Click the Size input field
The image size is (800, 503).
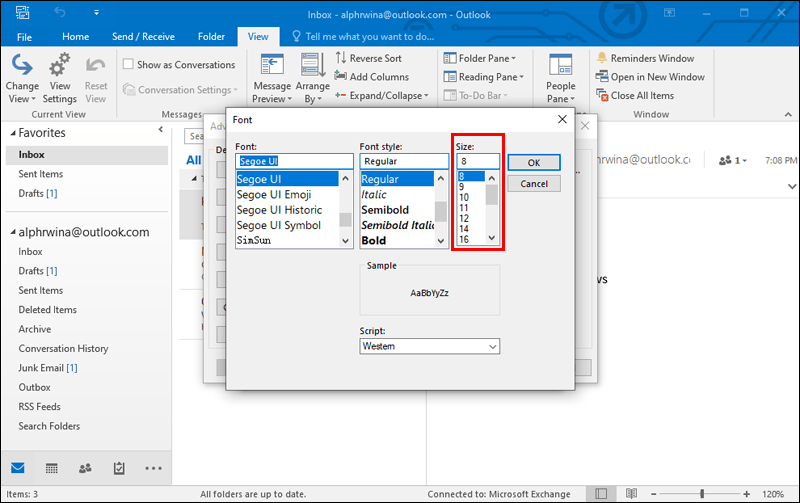pos(478,161)
